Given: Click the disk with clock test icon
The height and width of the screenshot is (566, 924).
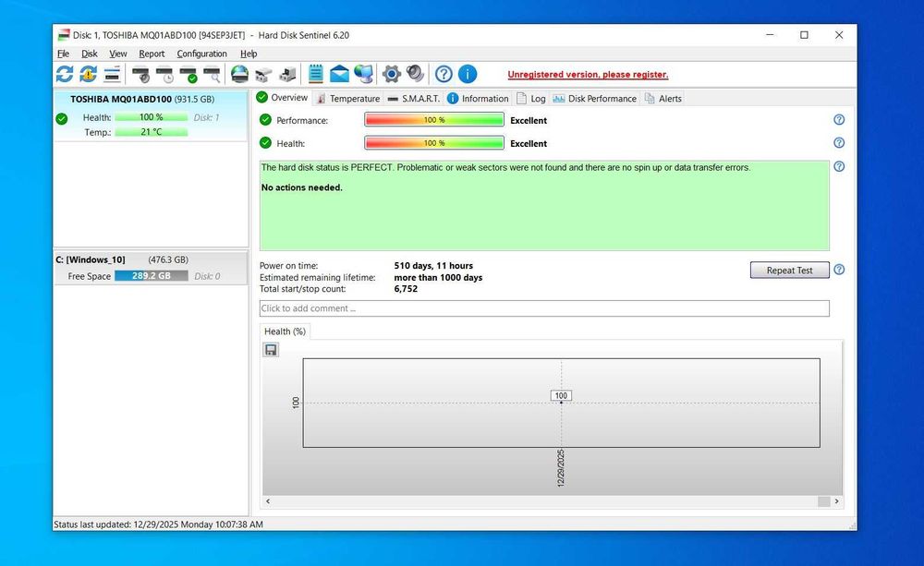Looking at the screenshot, I should click(164, 75).
